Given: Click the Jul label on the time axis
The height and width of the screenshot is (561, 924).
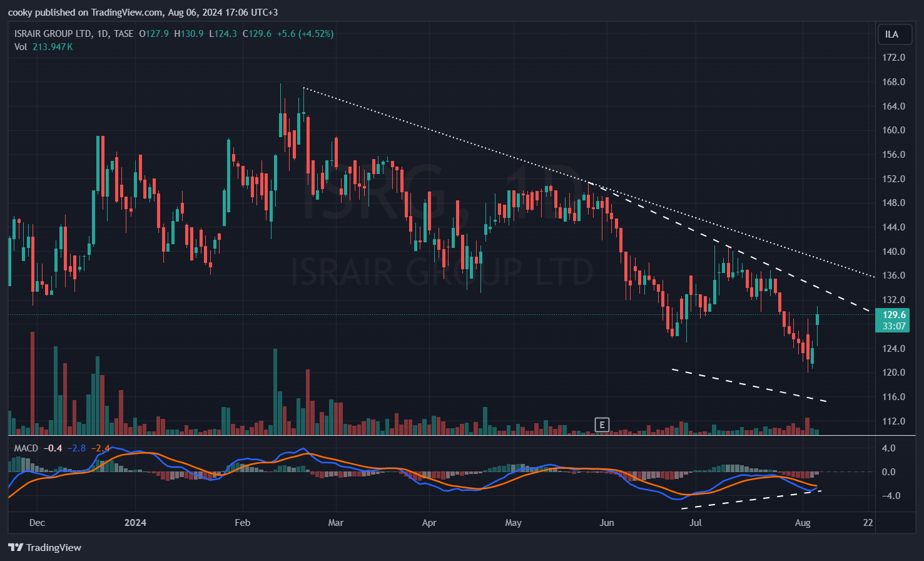Looking at the screenshot, I should (696, 523).
